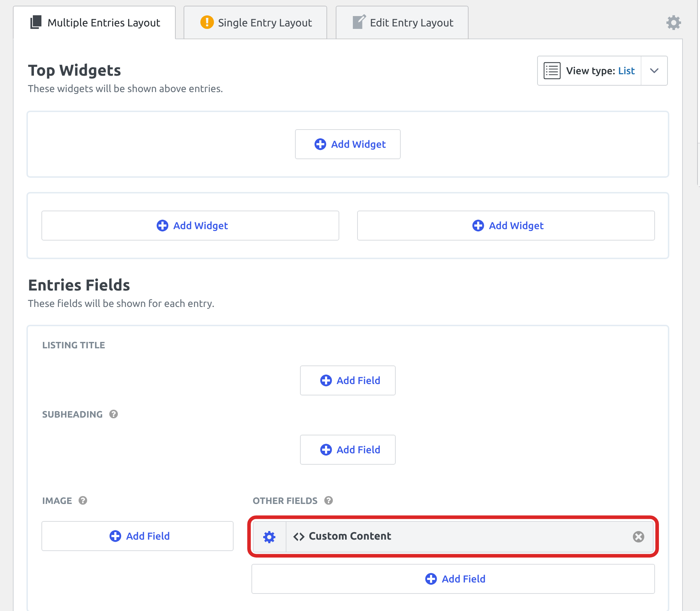The image size is (700, 611).
Task: Switch to Edit Entry Layout tab
Action: [x=402, y=22]
